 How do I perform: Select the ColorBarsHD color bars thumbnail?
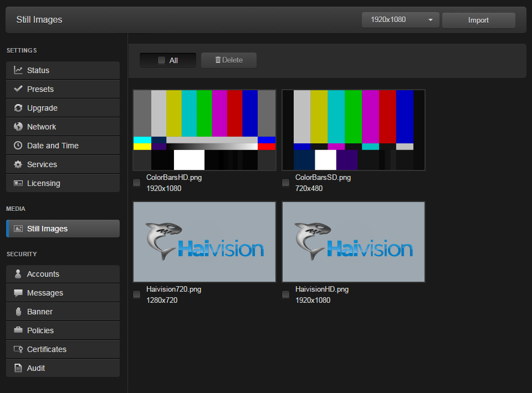click(x=204, y=130)
